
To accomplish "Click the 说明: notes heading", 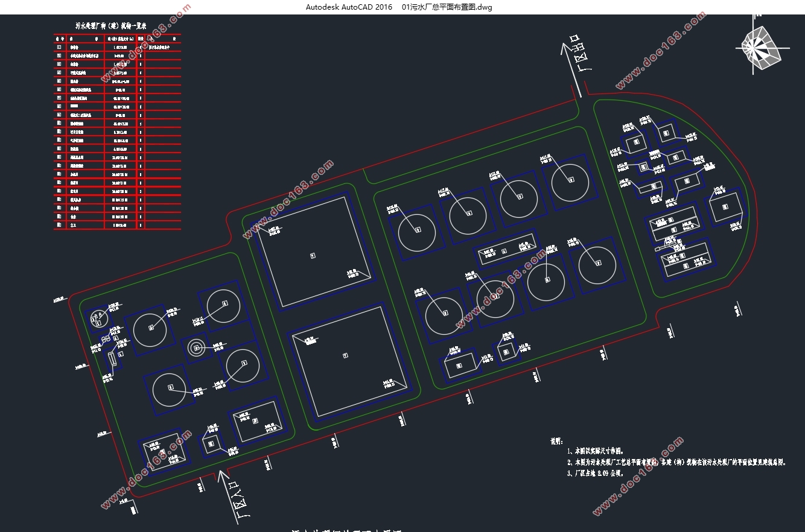I will [556, 442].
